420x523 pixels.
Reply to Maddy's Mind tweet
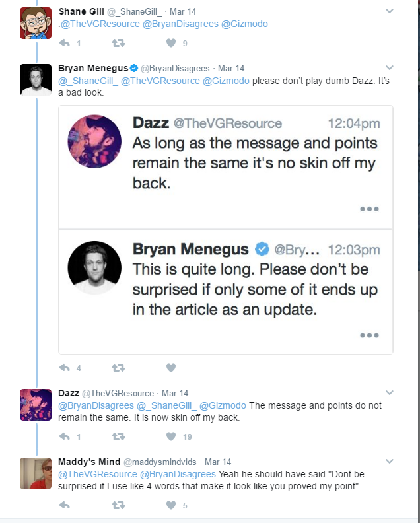[64, 505]
